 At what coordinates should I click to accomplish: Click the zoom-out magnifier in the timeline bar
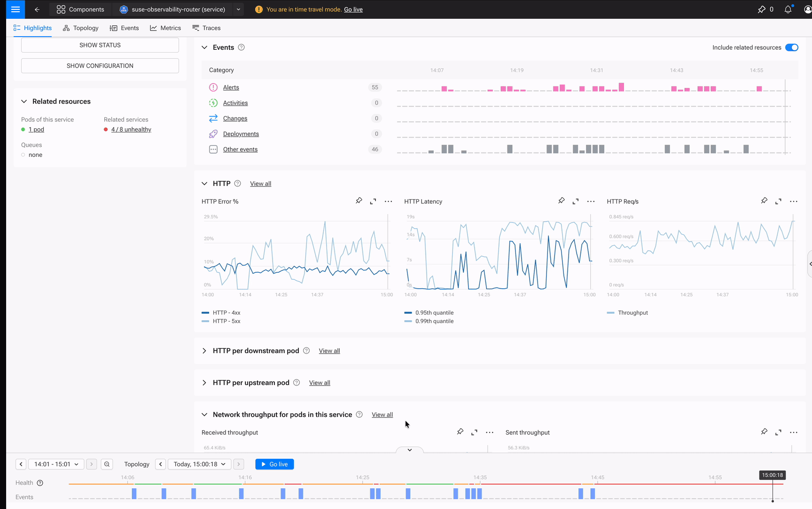[x=107, y=464]
